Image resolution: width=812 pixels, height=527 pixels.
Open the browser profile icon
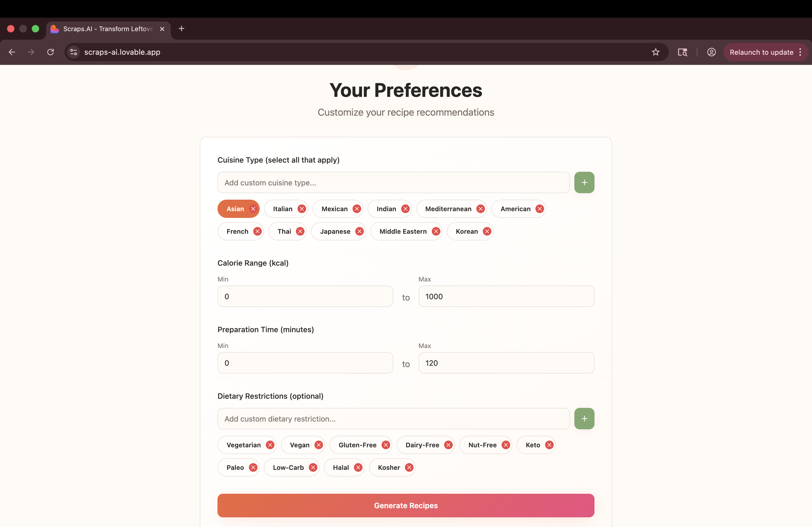point(711,52)
